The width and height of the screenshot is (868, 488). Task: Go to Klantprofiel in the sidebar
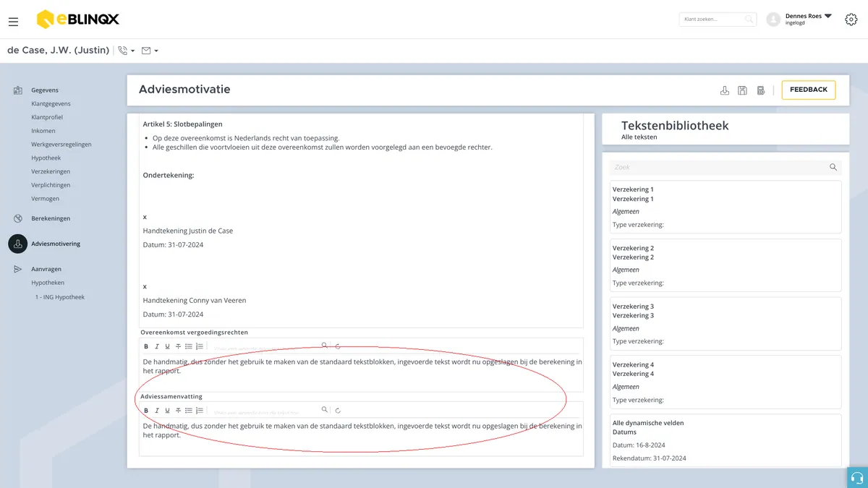[x=48, y=117]
